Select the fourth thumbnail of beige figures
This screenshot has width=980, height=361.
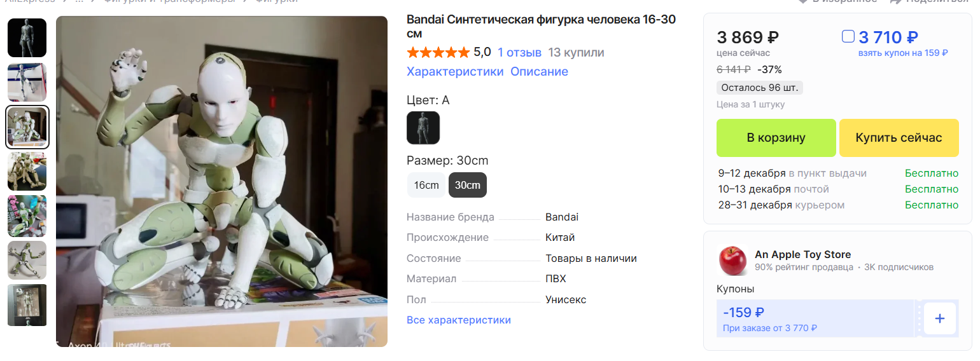click(27, 172)
